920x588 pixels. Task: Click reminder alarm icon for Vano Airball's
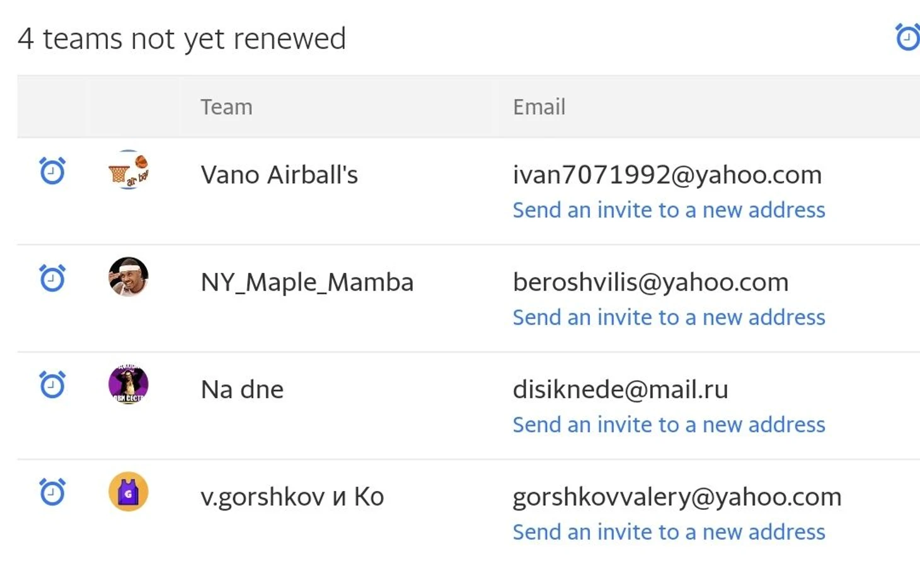[52, 170]
